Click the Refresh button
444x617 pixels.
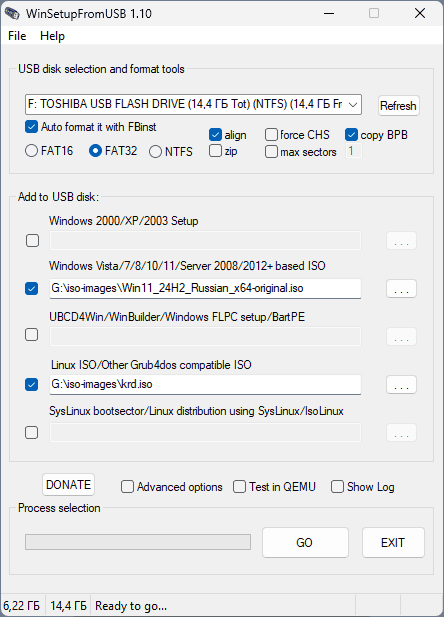tap(398, 105)
